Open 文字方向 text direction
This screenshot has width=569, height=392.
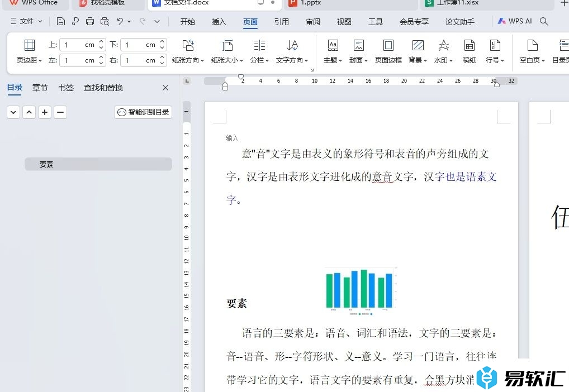pos(292,51)
